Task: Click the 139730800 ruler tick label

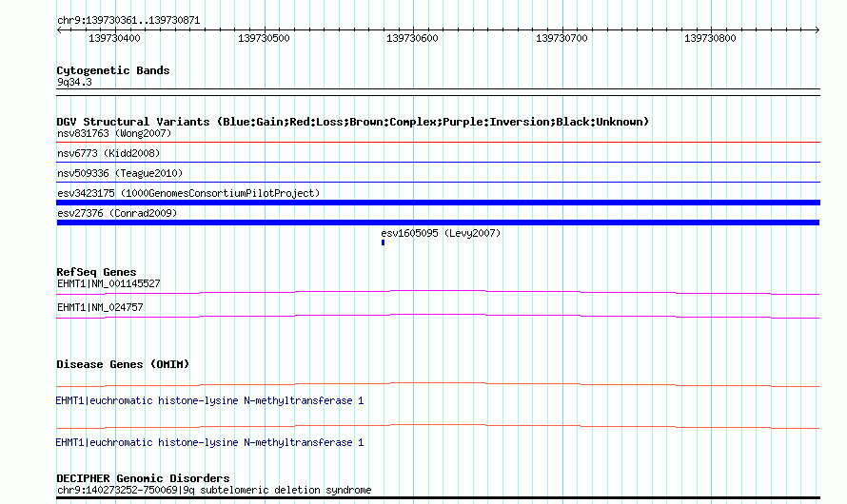Action: (x=710, y=38)
